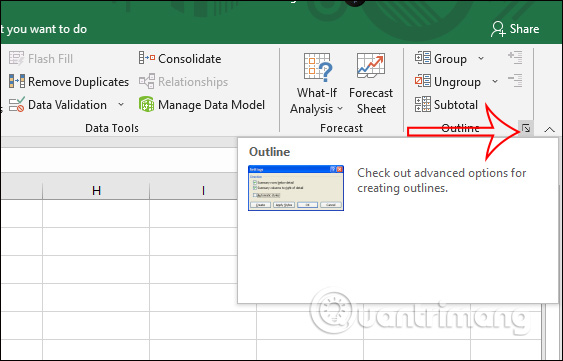This screenshot has height=361, width=563.
Task: Click the Data Tools group label
Action: tap(112, 128)
